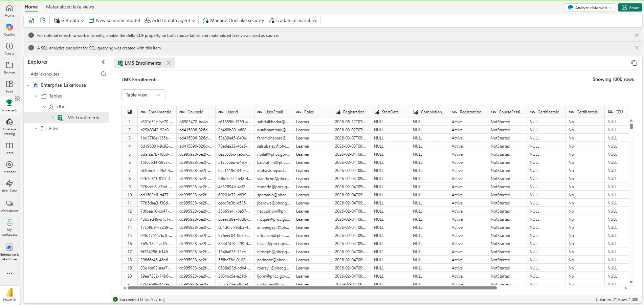The image size is (644, 305).
Task: Open Copilot from the left rail
Action: [9, 29]
